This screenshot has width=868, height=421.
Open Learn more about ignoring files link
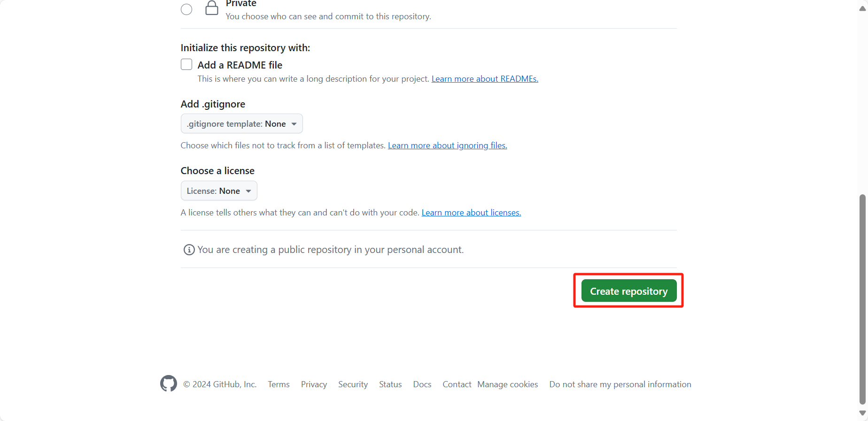448,145
